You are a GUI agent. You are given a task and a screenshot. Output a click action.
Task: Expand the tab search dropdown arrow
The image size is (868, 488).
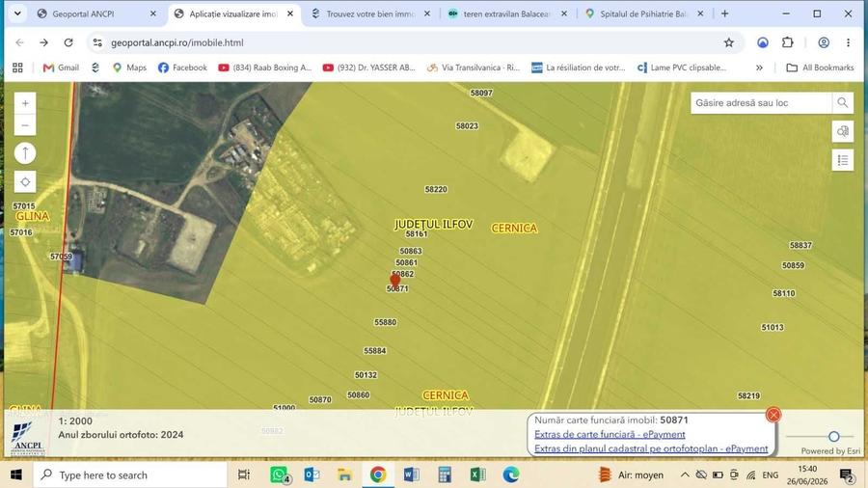17,14
